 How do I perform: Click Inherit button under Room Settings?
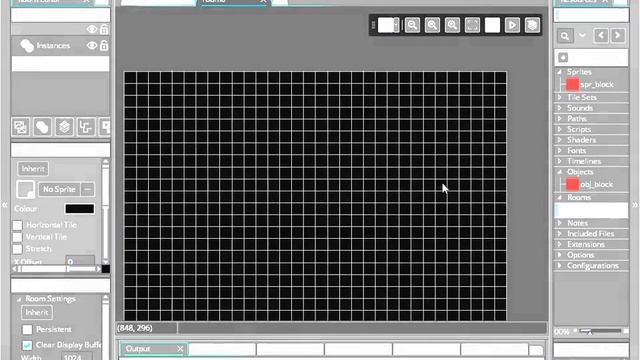tap(37, 313)
